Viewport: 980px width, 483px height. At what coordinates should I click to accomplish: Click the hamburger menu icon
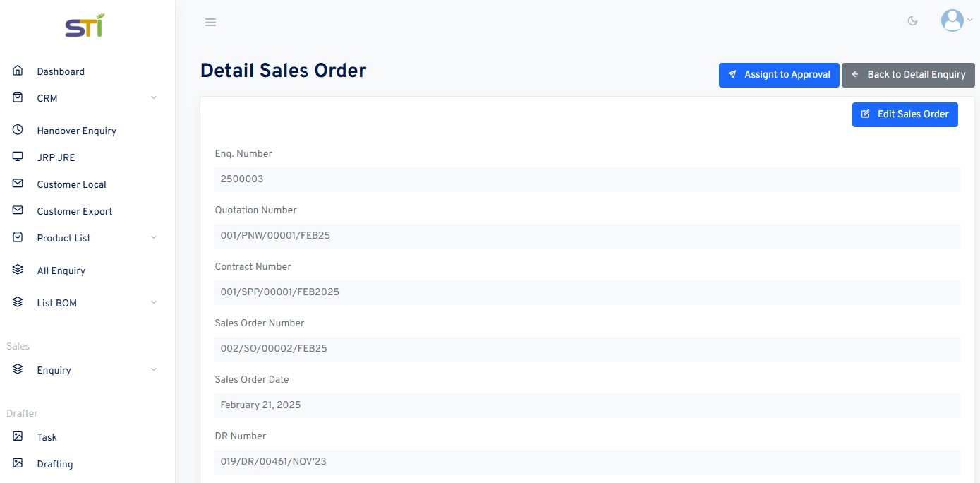pyautogui.click(x=210, y=22)
